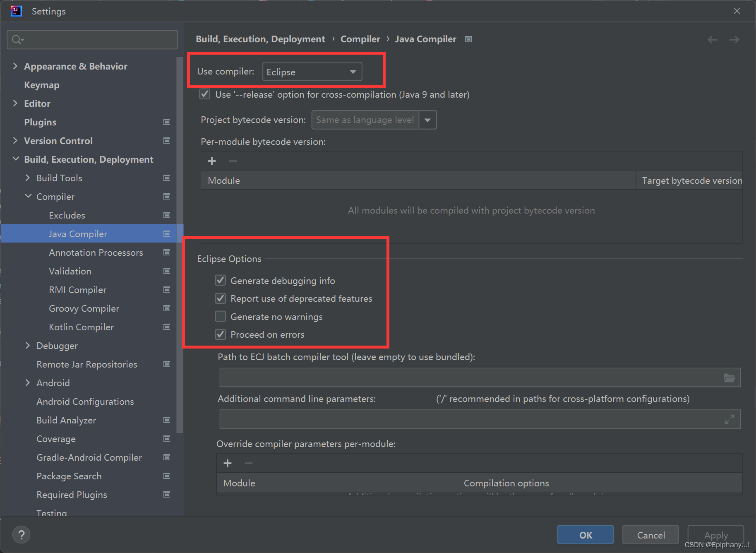Open the Project bytecode version dropdown
The image size is (756, 553).
click(428, 120)
